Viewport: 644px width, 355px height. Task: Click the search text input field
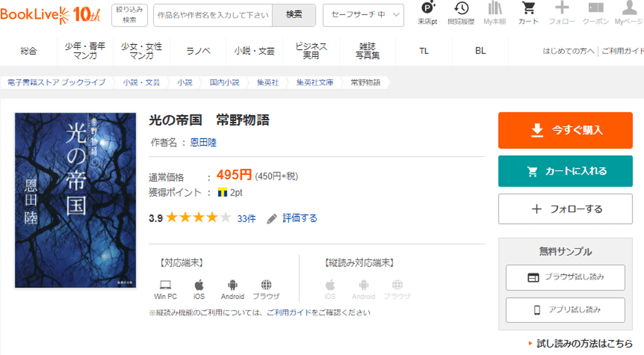[213, 15]
